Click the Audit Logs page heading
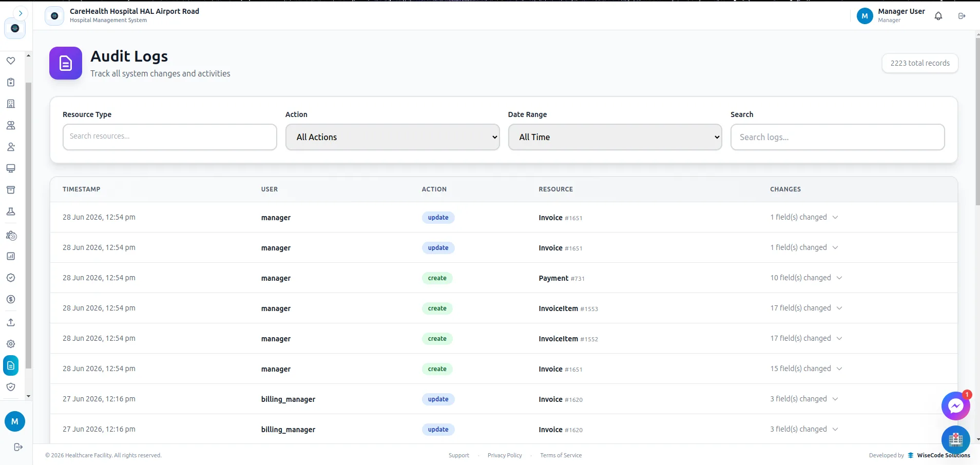Viewport: 980px width, 465px height. (x=129, y=56)
